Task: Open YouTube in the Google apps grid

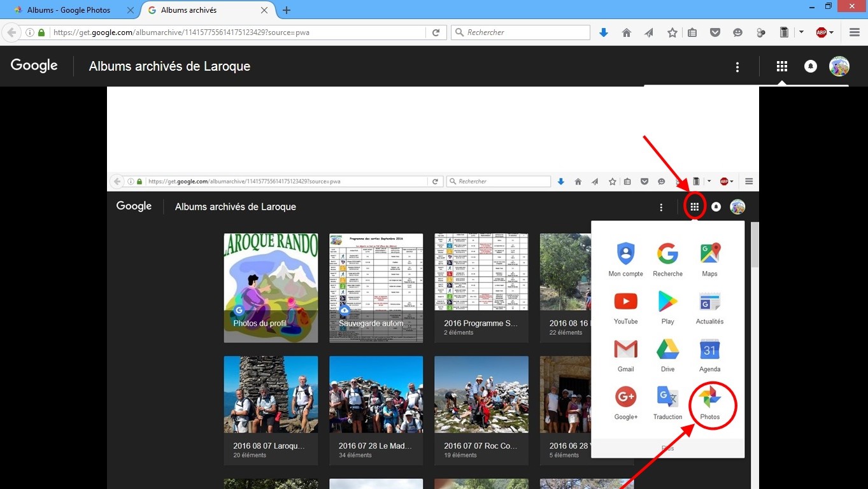Action: tap(625, 306)
